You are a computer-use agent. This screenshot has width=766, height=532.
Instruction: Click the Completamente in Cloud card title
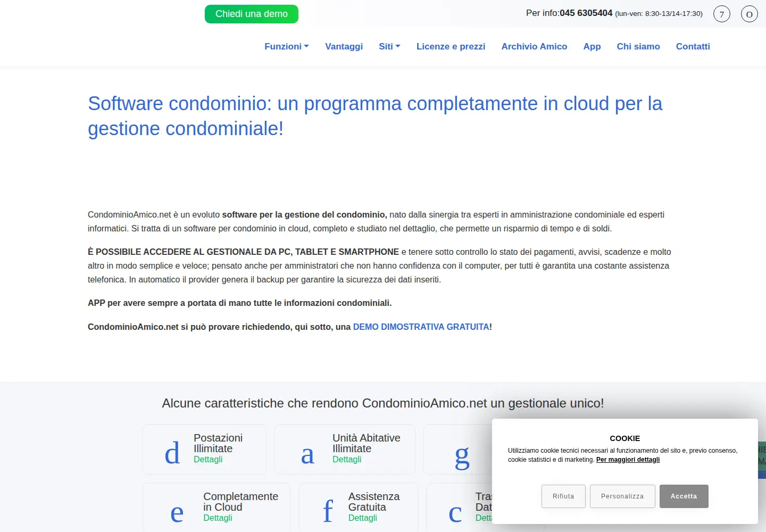click(240, 502)
